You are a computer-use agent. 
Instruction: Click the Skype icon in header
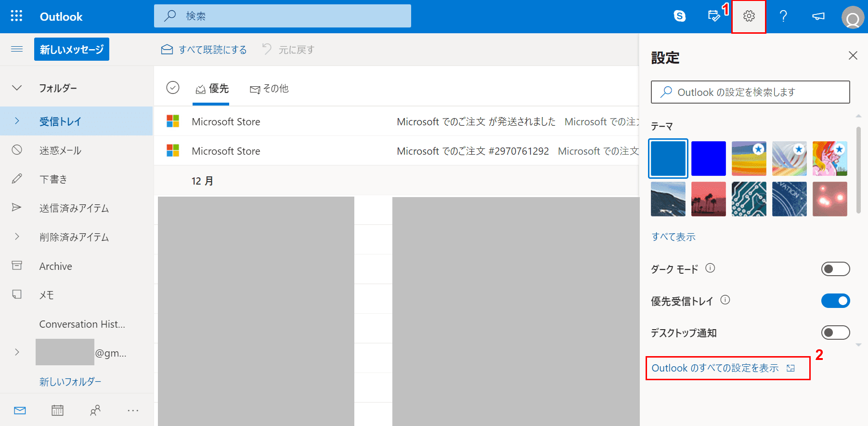(680, 16)
